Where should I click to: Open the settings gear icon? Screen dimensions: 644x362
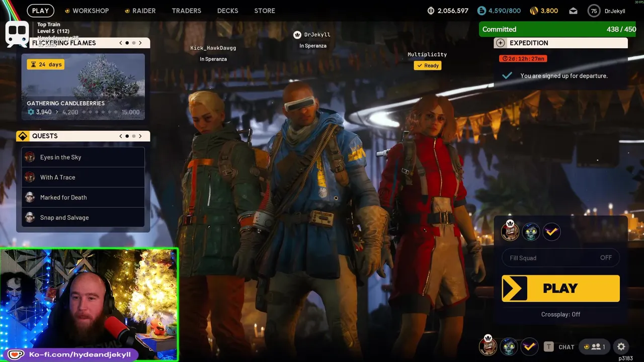621,346
